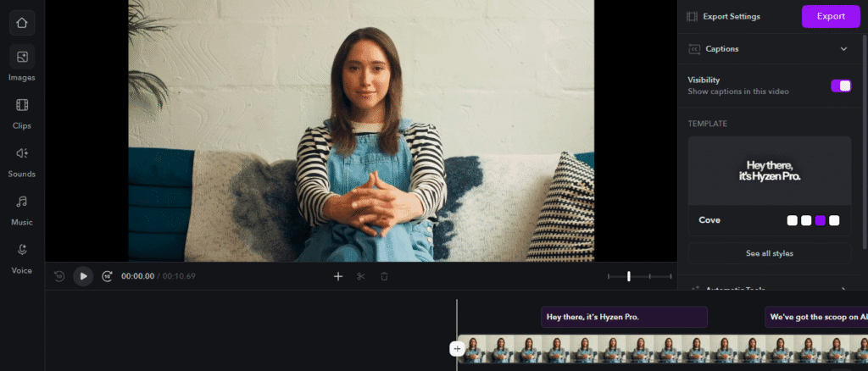Open Export Settings
The width and height of the screenshot is (868, 371).
click(723, 17)
